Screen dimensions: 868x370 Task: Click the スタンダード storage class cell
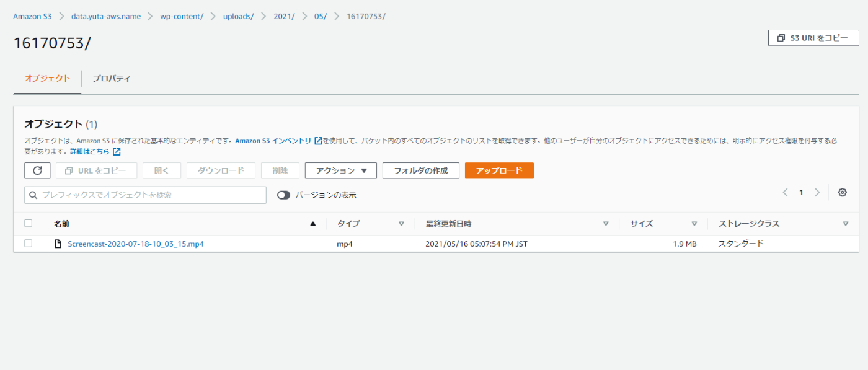[741, 244]
